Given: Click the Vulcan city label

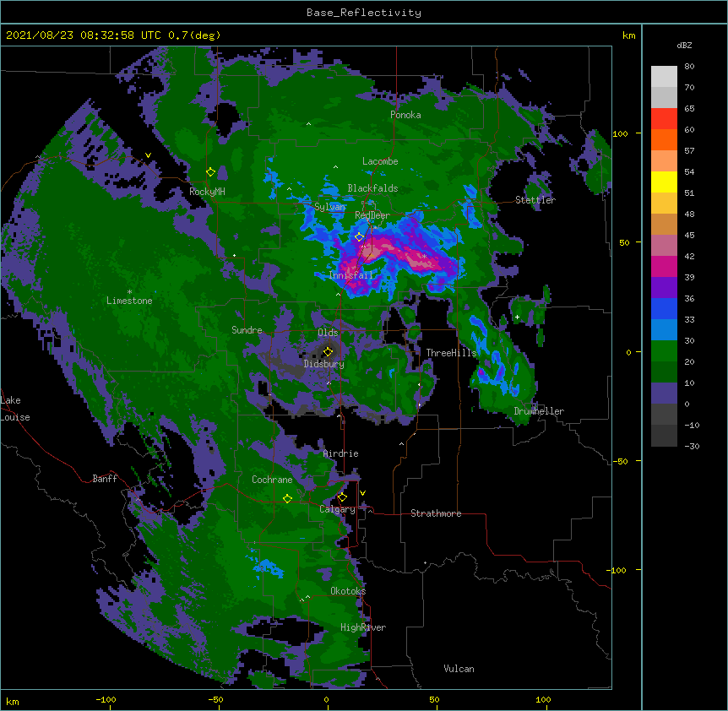Looking at the screenshot, I should 459,669.
